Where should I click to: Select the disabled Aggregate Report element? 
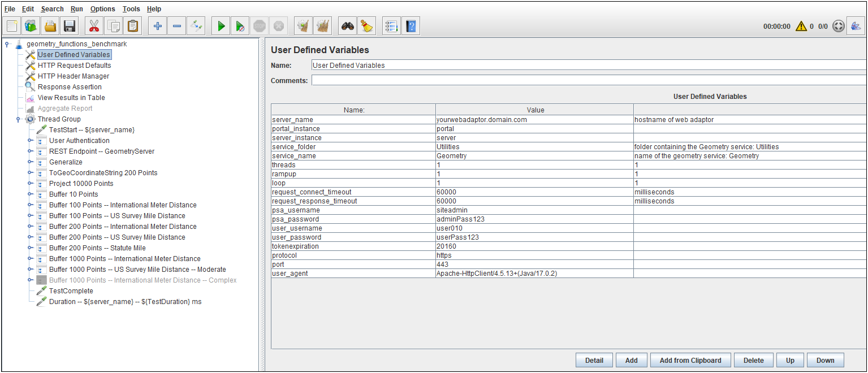(65, 109)
